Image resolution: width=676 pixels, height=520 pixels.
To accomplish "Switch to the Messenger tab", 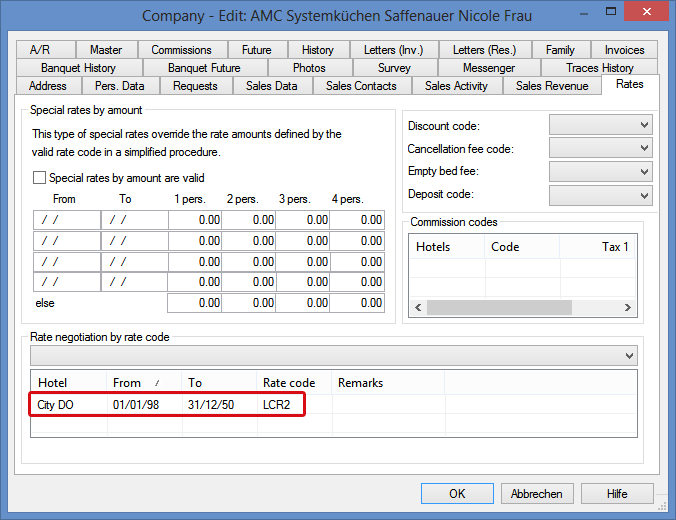I will pos(489,68).
